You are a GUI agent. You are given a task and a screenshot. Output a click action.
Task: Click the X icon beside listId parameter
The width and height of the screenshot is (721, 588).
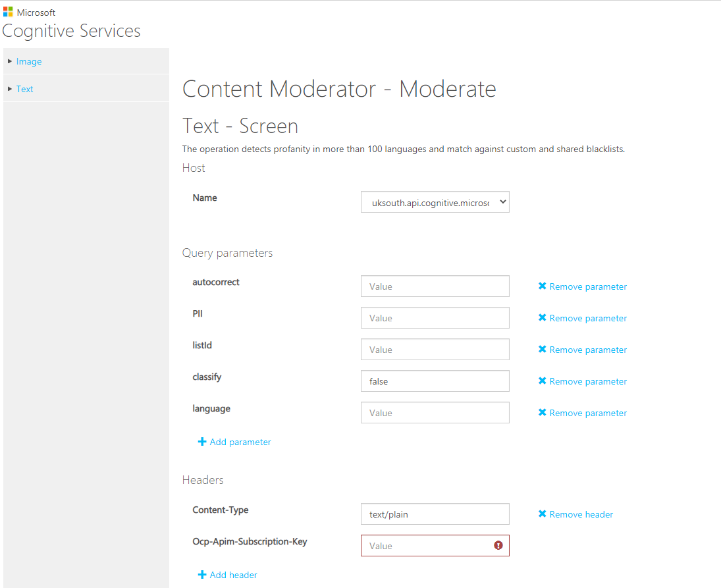click(543, 350)
